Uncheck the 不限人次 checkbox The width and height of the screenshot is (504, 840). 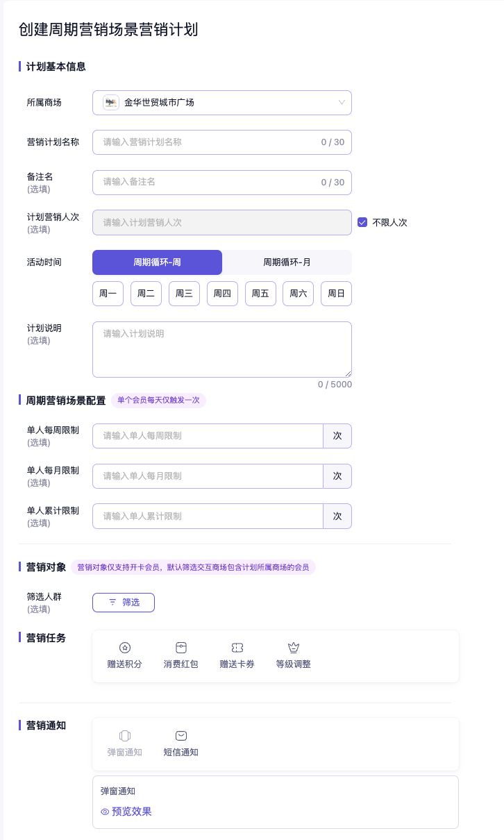pyautogui.click(x=362, y=223)
